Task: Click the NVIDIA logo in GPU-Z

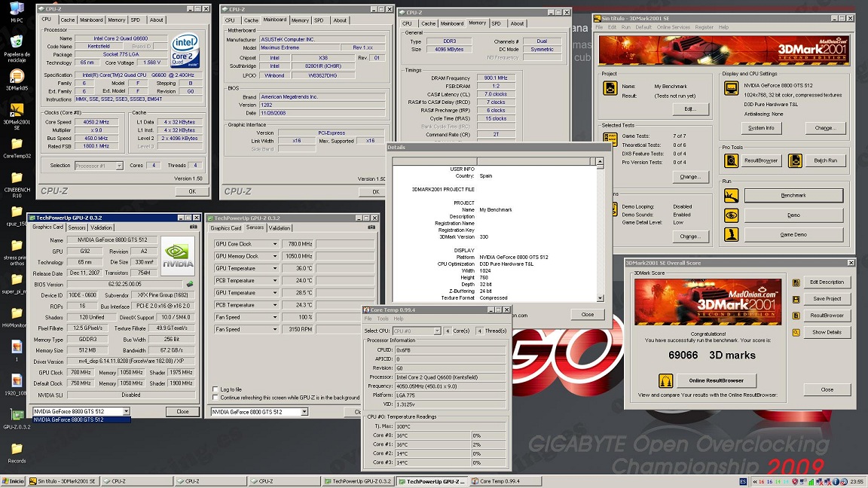Action: pyautogui.click(x=178, y=255)
